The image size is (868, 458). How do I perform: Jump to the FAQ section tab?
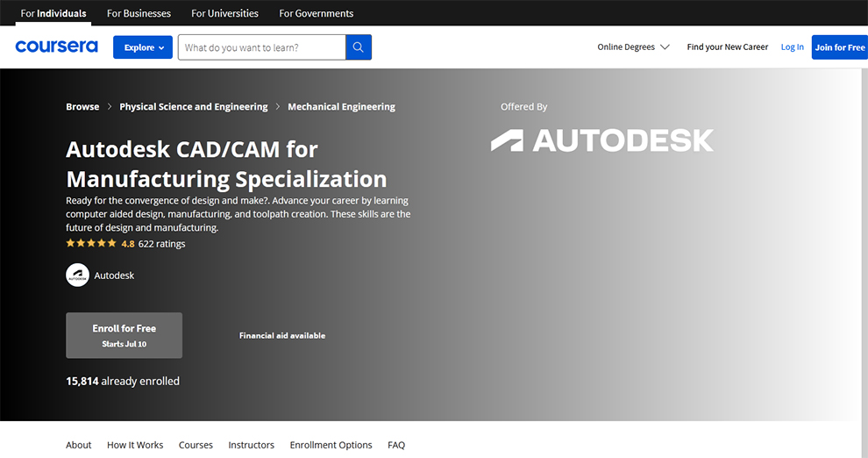396,445
